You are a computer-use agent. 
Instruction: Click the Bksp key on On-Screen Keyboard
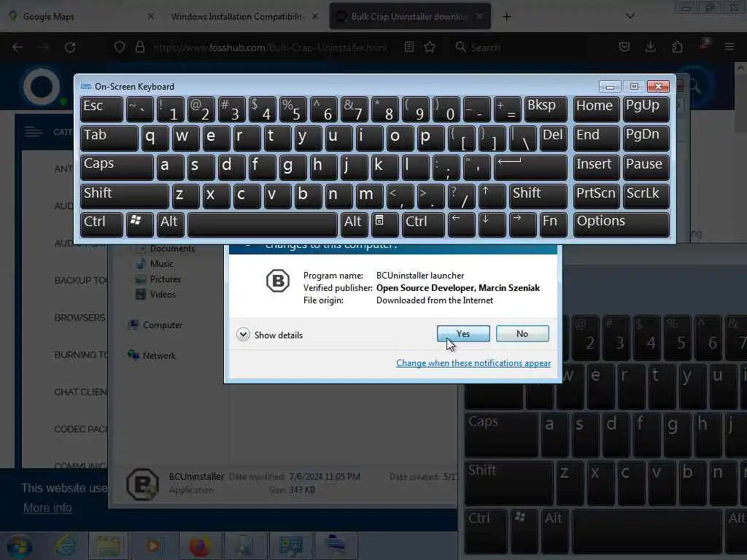pos(546,109)
